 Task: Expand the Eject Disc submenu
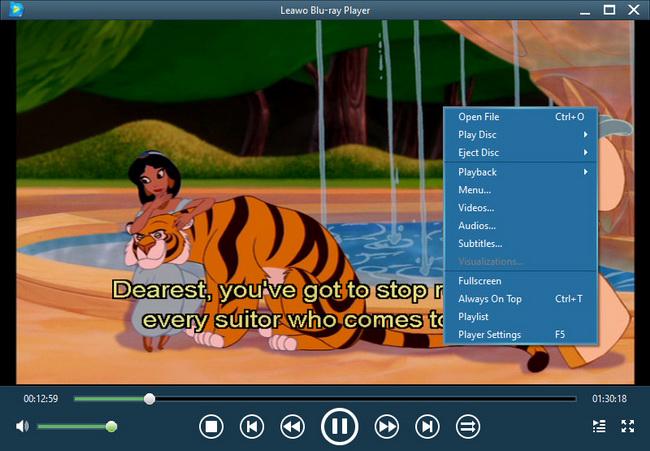tap(521, 153)
